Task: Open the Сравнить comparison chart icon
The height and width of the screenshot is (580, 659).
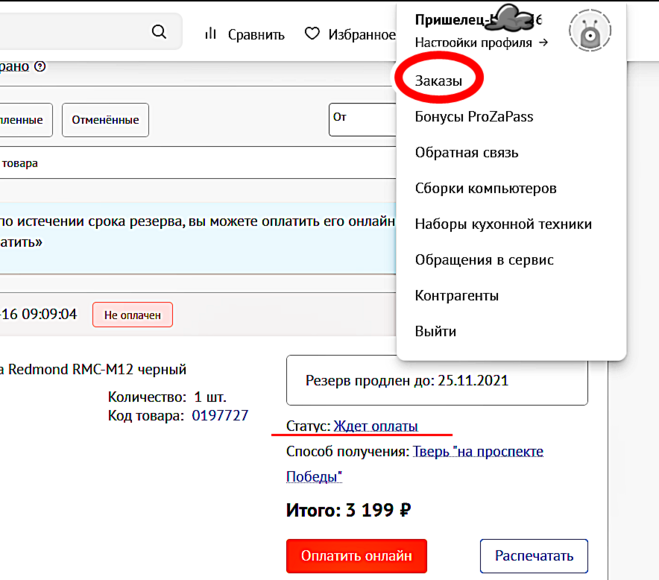Action: pyautogui.click(x=211, y=34)
